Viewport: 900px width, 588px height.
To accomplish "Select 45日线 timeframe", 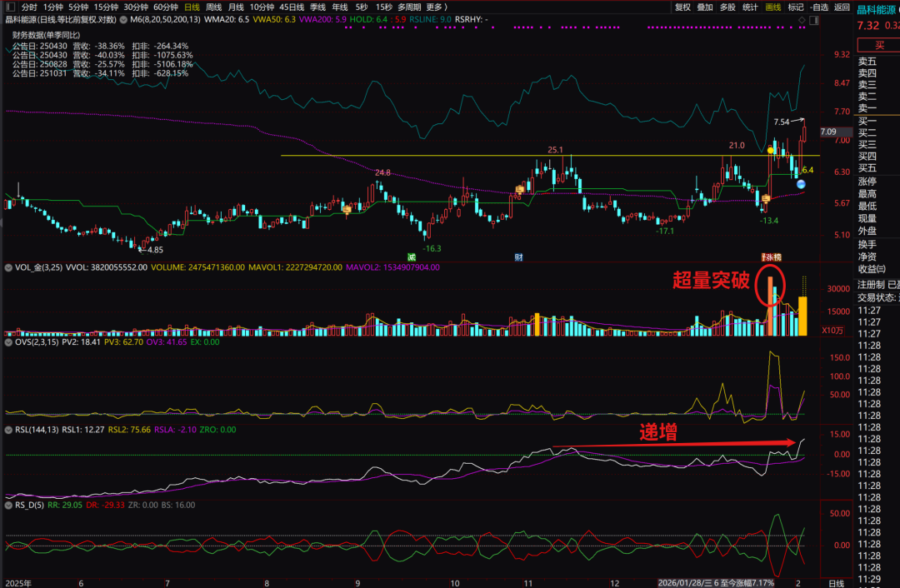I will click(x=292, y=7).
